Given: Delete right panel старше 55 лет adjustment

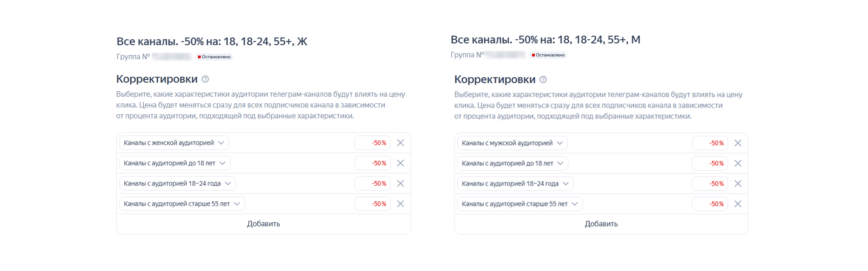Looking at the screenshot, I should pyautogui.click(x=738, y=204).
